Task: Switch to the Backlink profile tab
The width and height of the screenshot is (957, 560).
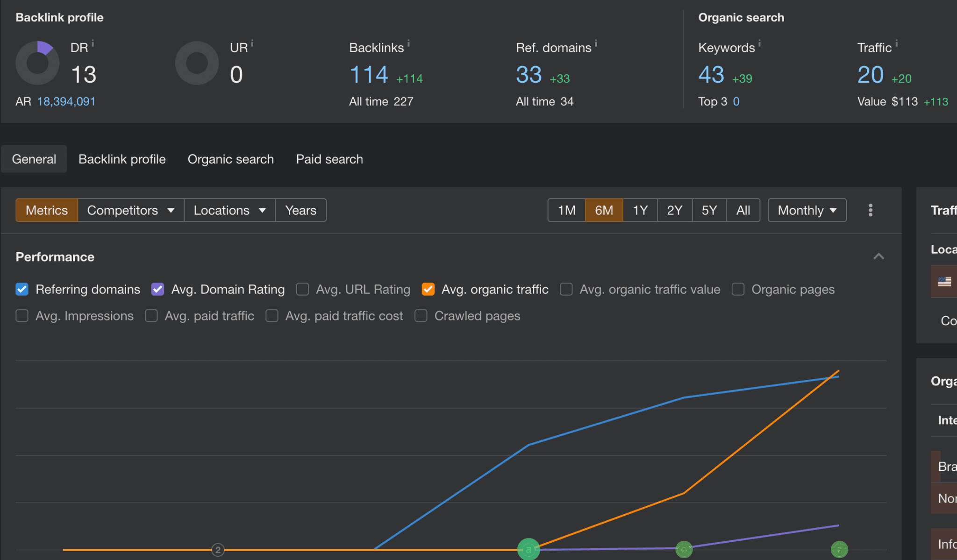Action: tap(122, 159)
